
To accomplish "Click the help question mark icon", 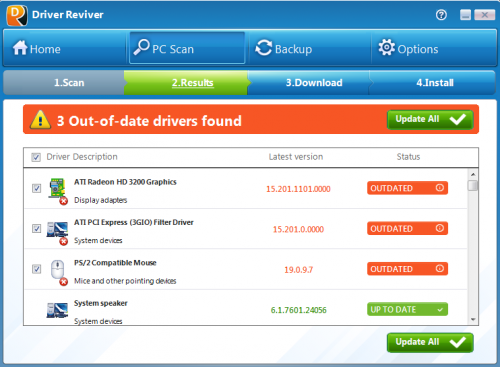I will click(441, 15).
